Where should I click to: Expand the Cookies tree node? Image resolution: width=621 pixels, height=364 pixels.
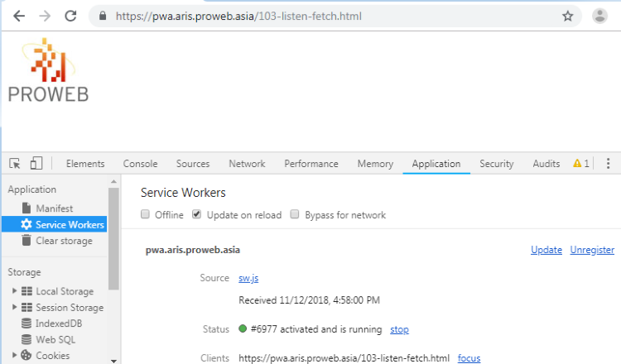tap(14, 355)
